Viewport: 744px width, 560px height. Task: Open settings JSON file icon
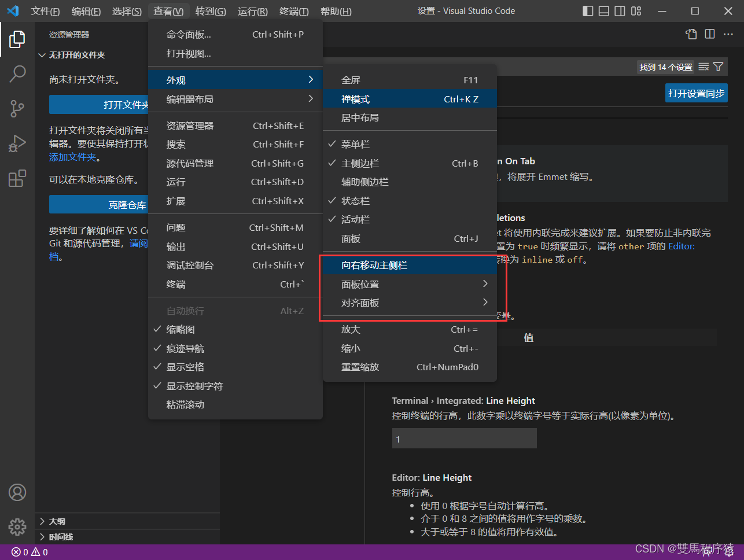[691, 34]
